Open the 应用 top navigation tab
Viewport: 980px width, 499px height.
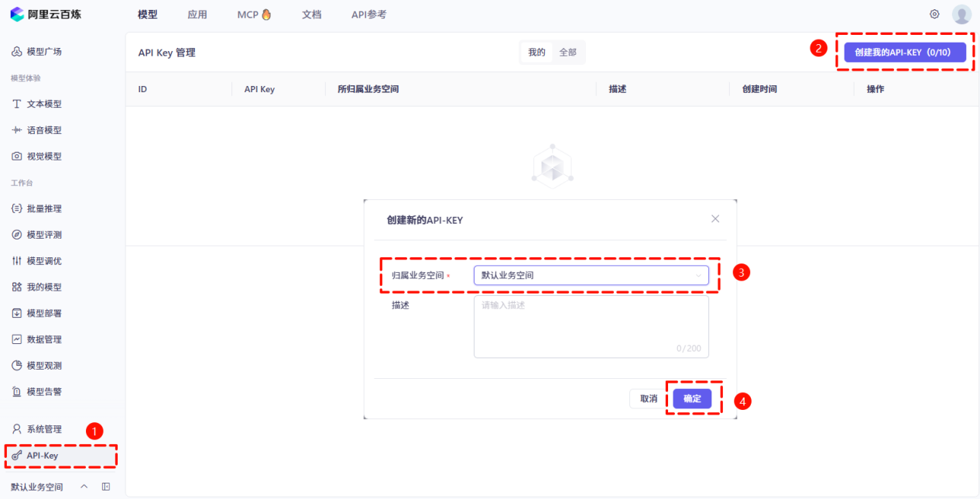pos(197,15)
